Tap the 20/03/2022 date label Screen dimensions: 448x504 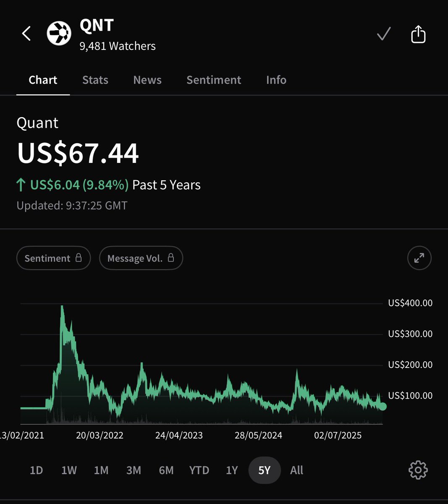(x=100, y=435)
